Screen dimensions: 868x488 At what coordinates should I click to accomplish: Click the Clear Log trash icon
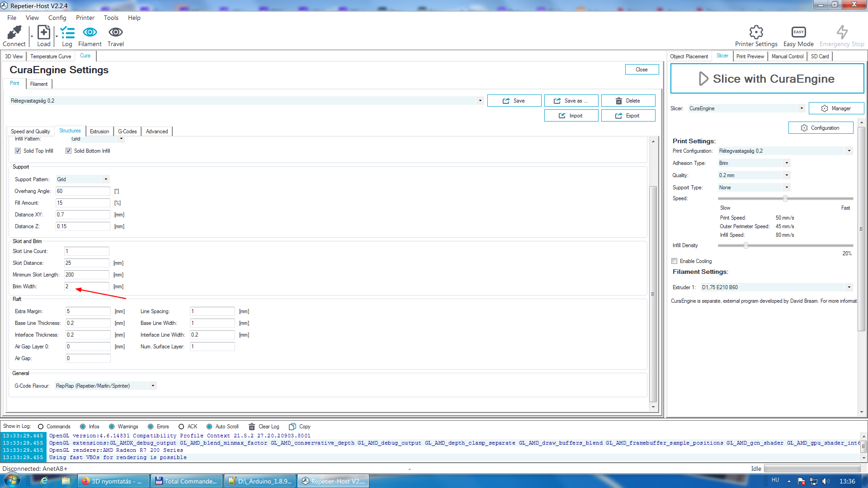pyautogui.click(x=252, y=427)
